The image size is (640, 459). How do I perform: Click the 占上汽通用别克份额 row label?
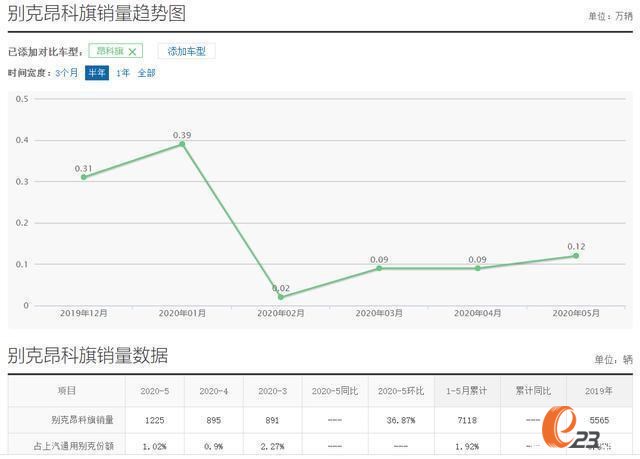click(x=74, y=446)
